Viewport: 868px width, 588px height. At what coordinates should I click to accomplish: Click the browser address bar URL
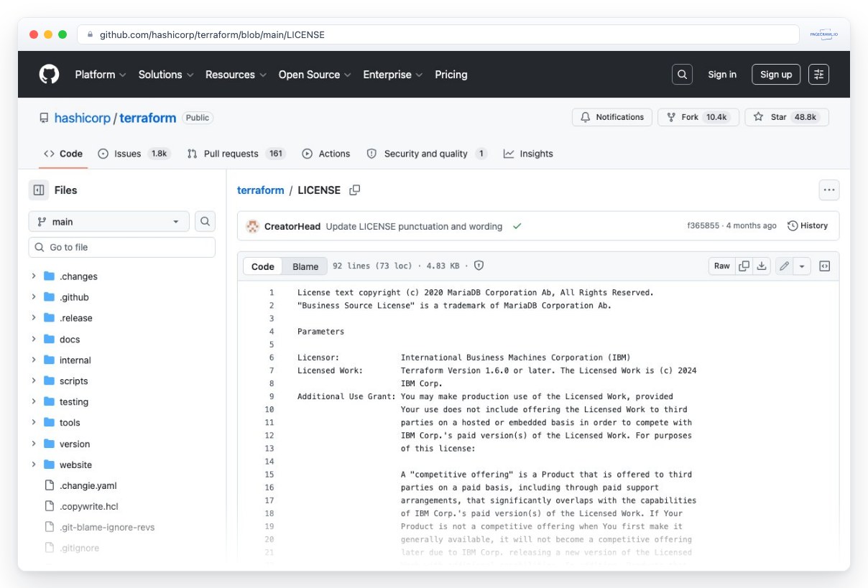[x=212, y=34]
